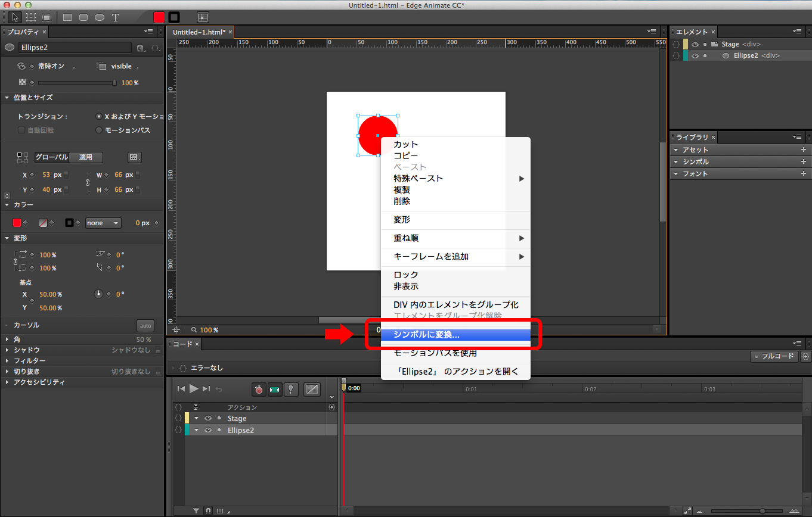Open the border style none dropdown
Image resolution: width=812 pixels, height=517 pixels.
point(104,223)
